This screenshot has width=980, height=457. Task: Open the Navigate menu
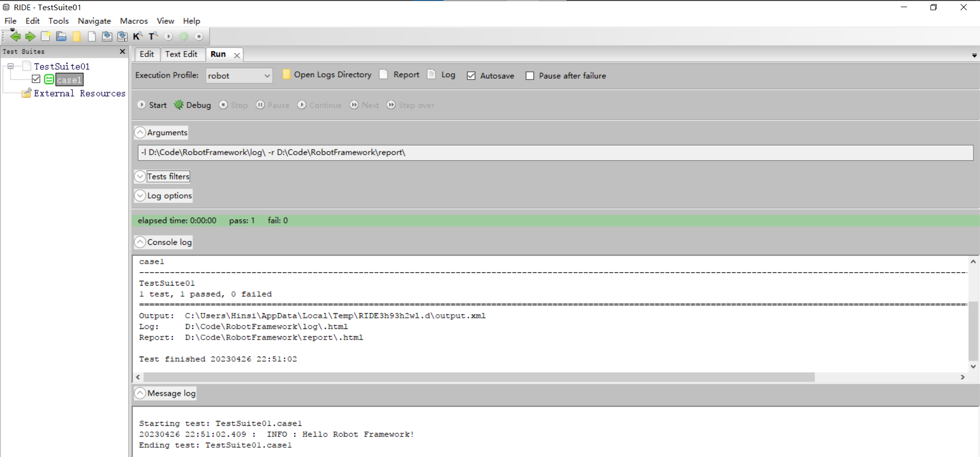point(94,21)
